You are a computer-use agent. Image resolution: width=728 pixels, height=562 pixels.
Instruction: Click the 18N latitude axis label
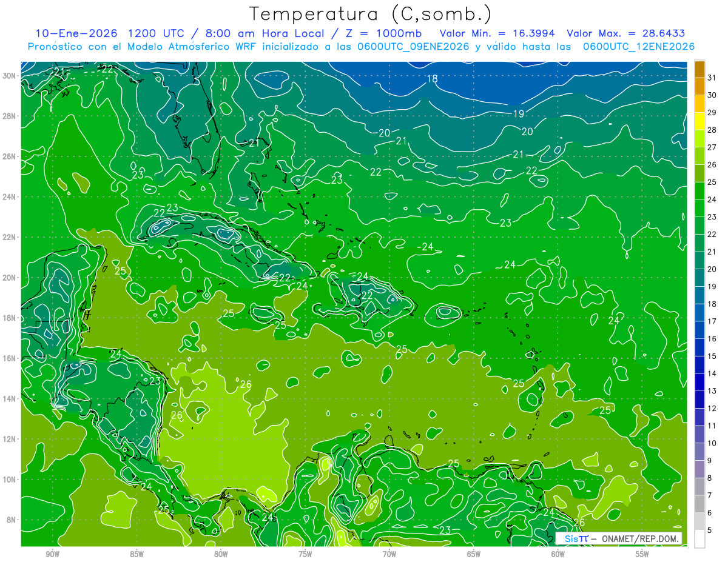pos(9,318)
